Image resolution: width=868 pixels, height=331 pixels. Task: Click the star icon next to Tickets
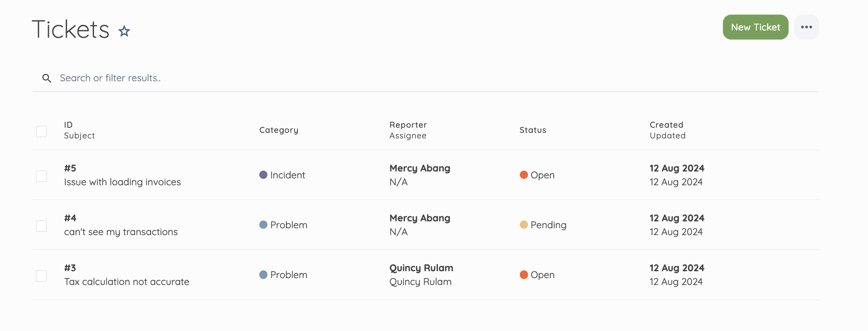click(x=124, y=31)
